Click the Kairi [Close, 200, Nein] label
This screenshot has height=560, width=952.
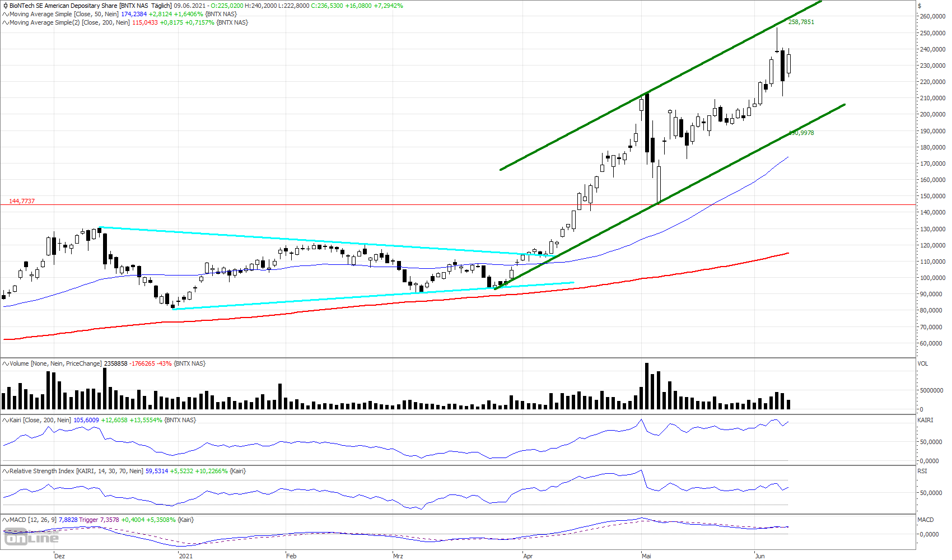[40, 420]
